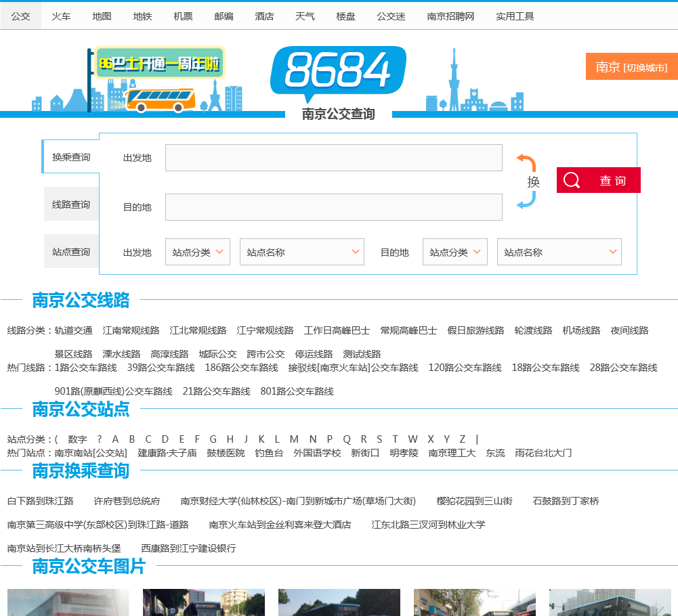Click the swap 换 arrows icon
The image size is (678, 616).
527,181
